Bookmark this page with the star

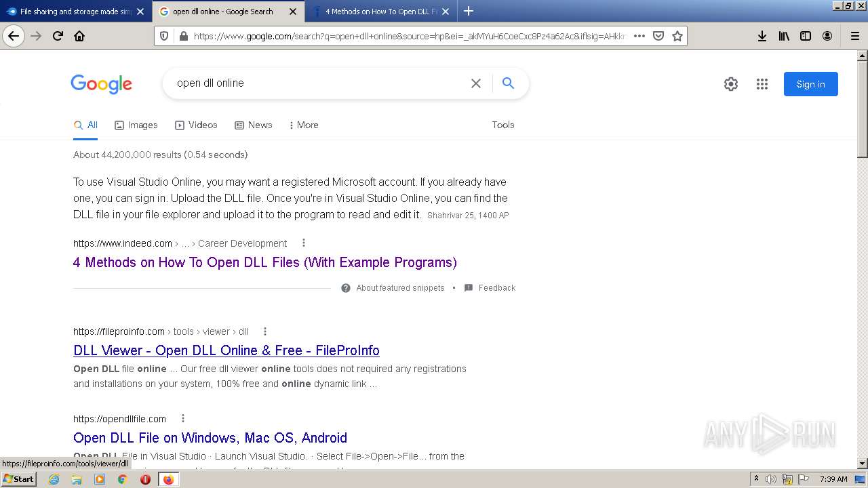click(677, 36)
